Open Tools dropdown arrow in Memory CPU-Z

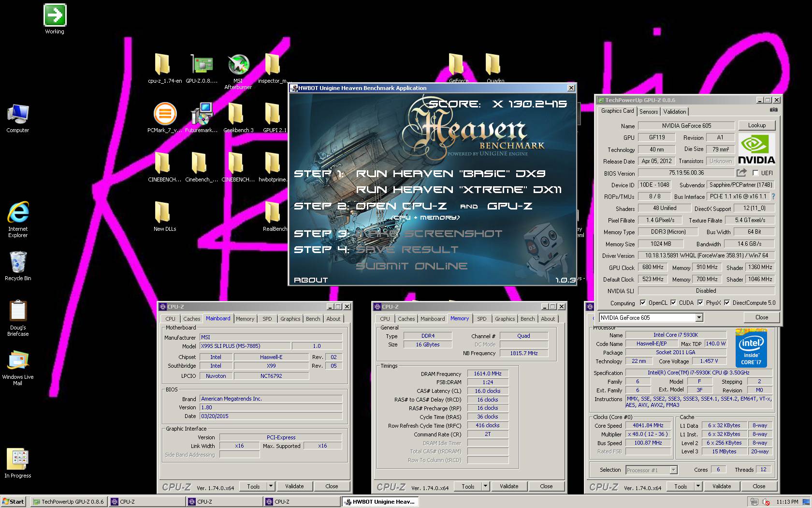coord(485,486)
